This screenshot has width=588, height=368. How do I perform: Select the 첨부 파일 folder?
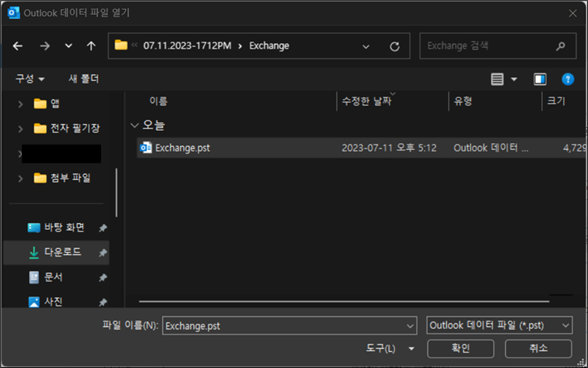62,178
